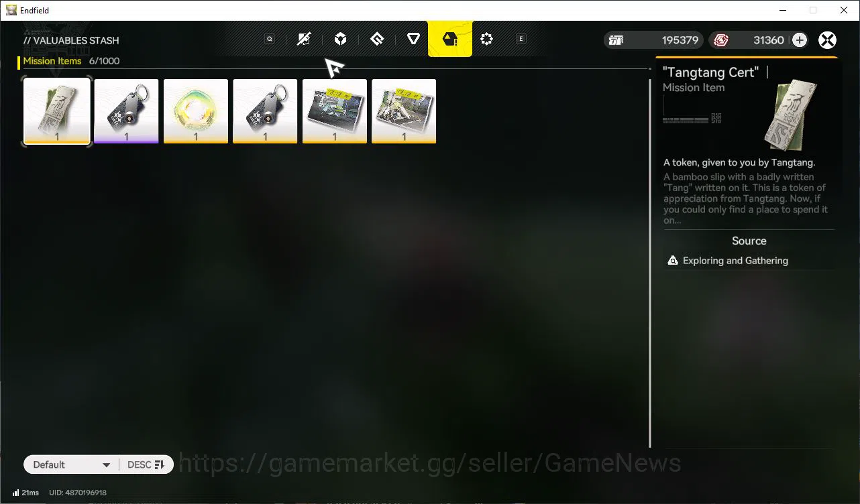
Task: Click the Exploring and Gathering source entry
Action: (749, 261)
